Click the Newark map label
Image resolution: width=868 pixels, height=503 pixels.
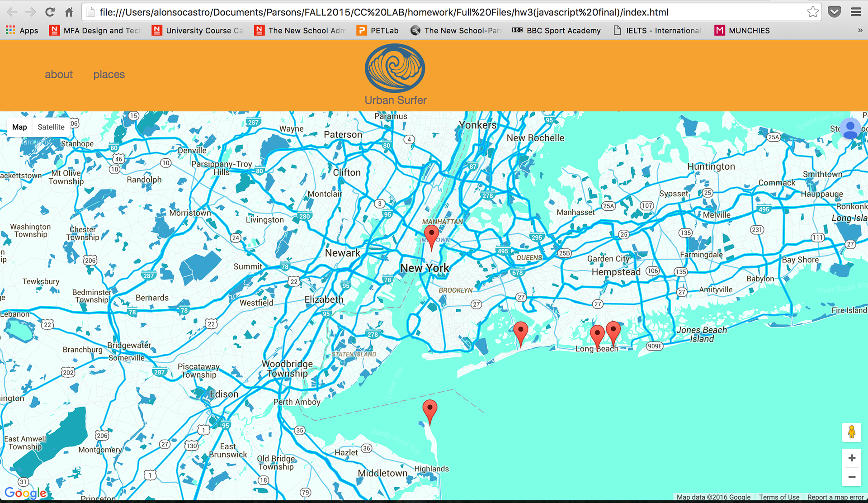click(343, 253)
